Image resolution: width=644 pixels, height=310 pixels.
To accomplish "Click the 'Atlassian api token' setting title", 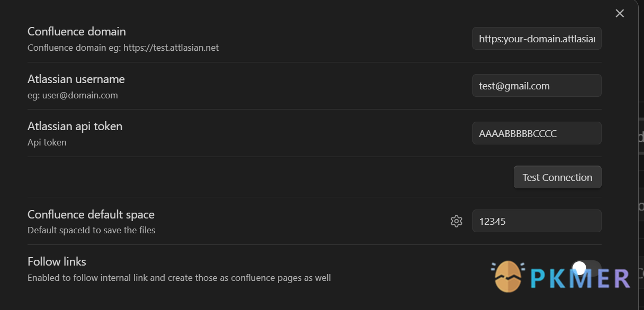I will point(75,126).
